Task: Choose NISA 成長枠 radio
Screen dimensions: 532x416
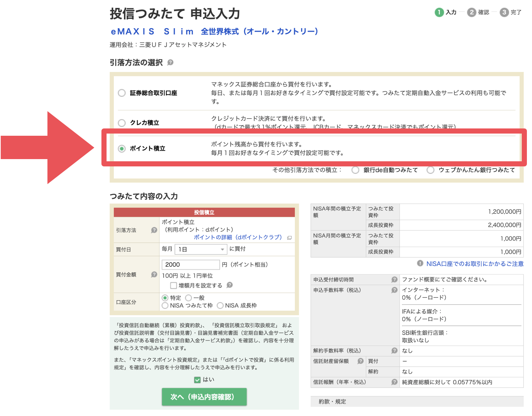Action: pyautogui.click(x=220, y=305)
